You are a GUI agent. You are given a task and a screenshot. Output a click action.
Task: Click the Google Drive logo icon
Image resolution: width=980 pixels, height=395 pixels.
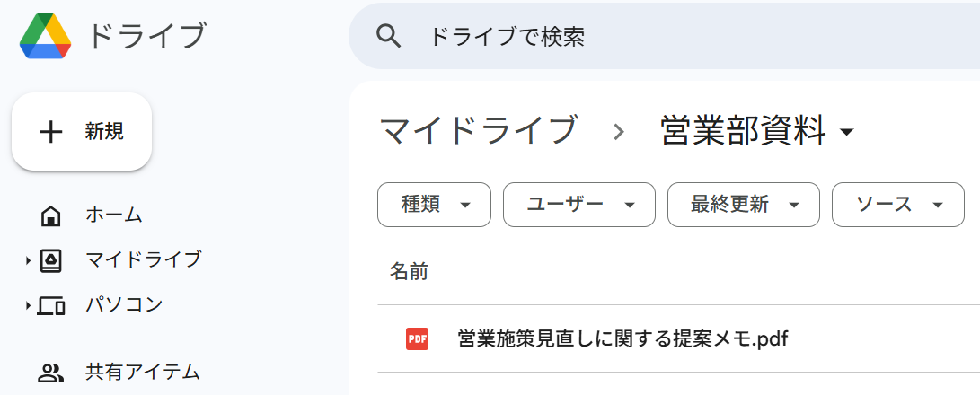click(45, 37)
